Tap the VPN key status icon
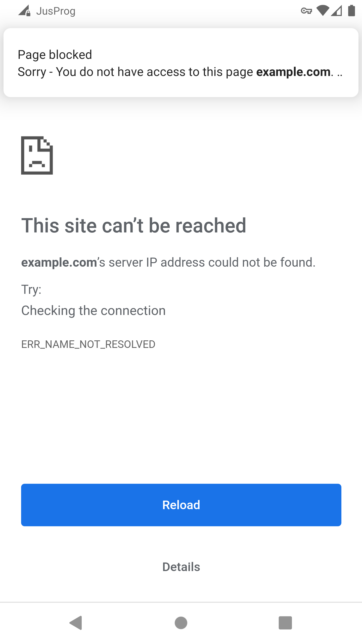This screenshot has width=362, height=644. tap(306, 11)
